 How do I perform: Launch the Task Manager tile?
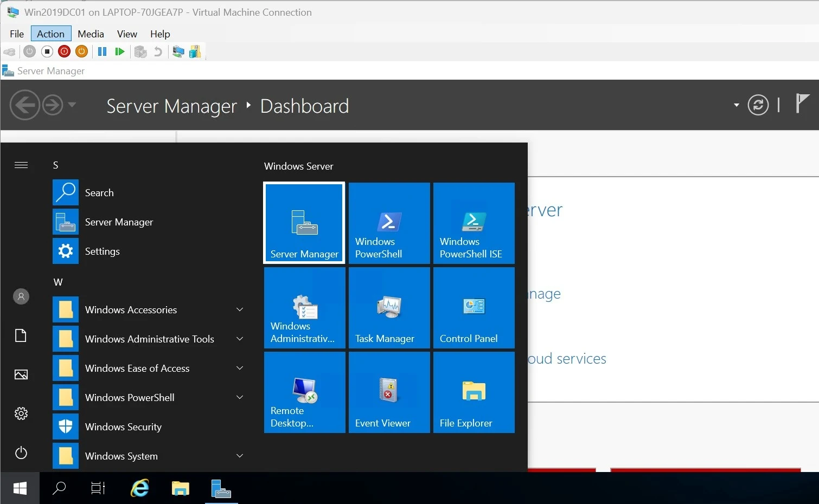[x=389, y=307]
